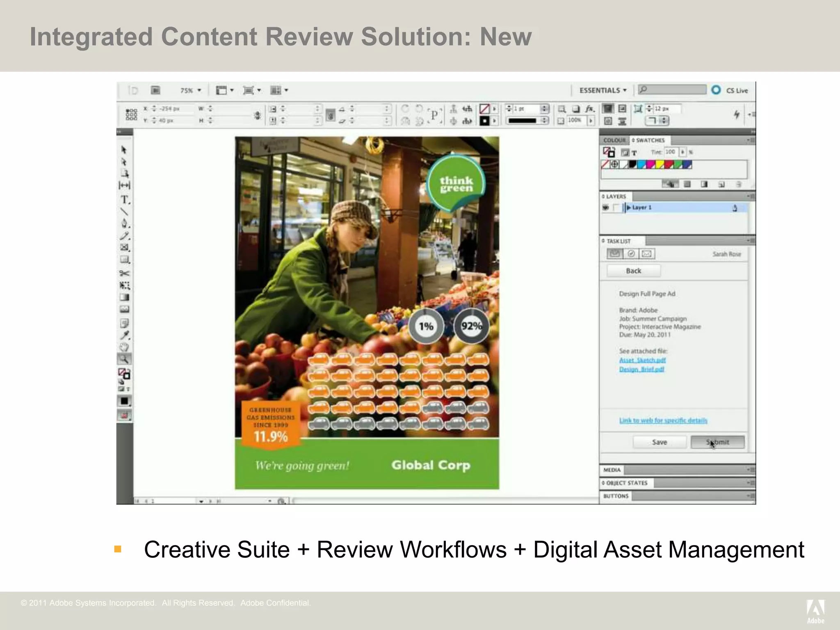Select the Note tool

click(x=125, y=323)
